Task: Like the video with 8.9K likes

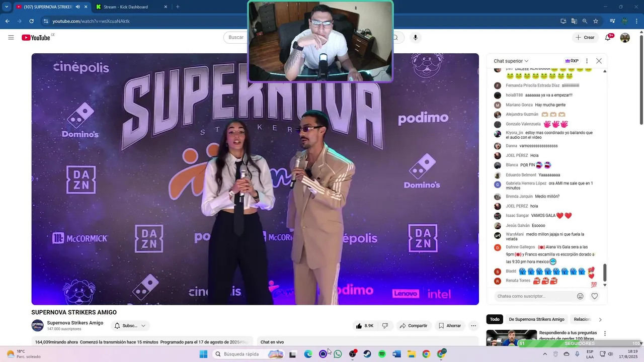Action: 365,326
